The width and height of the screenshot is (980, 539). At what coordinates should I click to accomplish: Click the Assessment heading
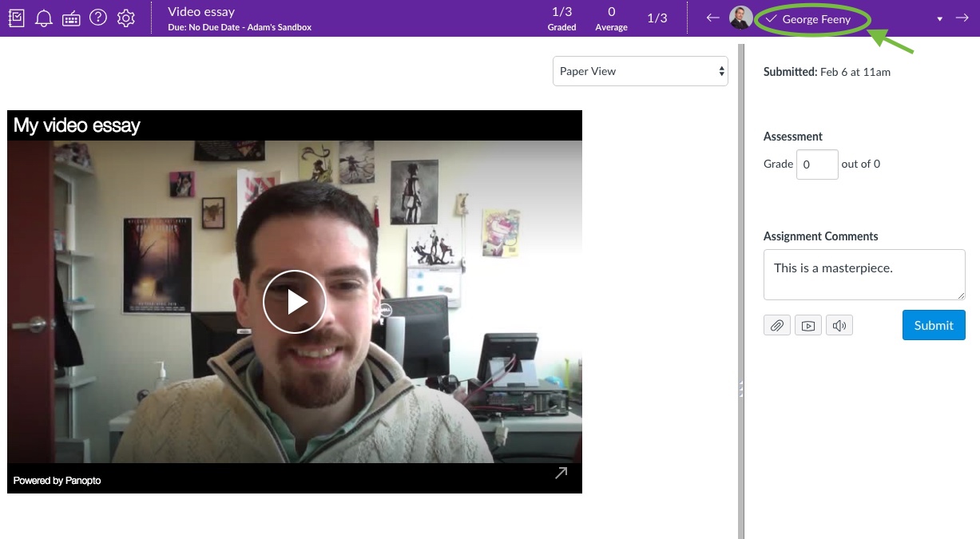pyautogui.click(x=793, y=137)
